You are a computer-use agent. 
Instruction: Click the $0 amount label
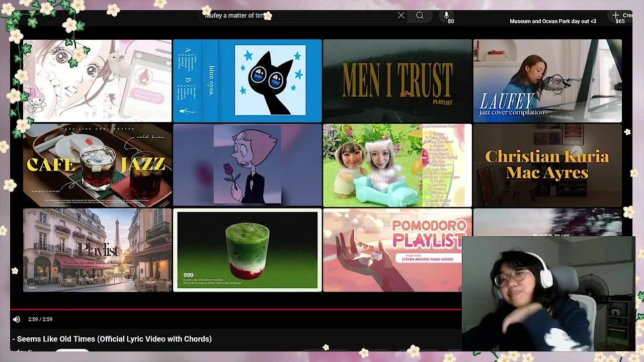[x=451, y=21]
